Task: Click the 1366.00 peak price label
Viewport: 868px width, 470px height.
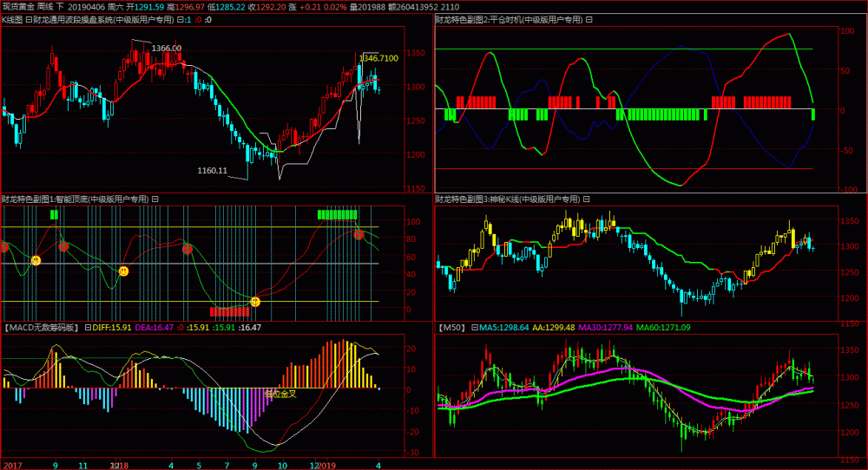Action: [166, 48]
